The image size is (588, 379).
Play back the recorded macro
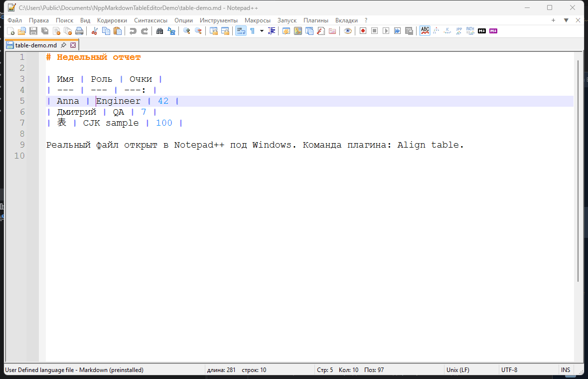(386, 31)
